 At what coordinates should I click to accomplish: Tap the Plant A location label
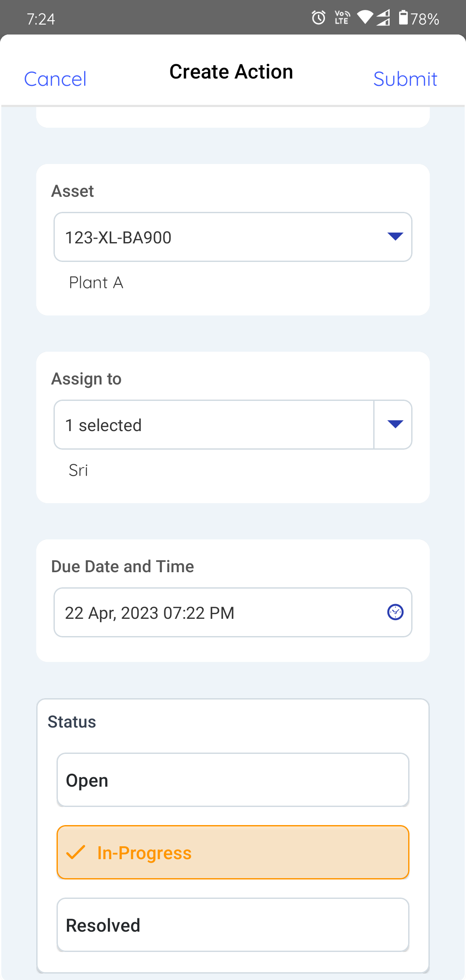[96, 283]
